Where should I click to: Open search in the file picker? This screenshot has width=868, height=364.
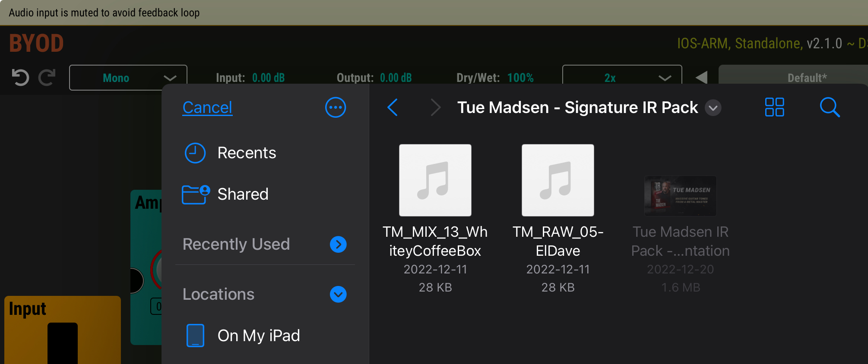point(830,107)
